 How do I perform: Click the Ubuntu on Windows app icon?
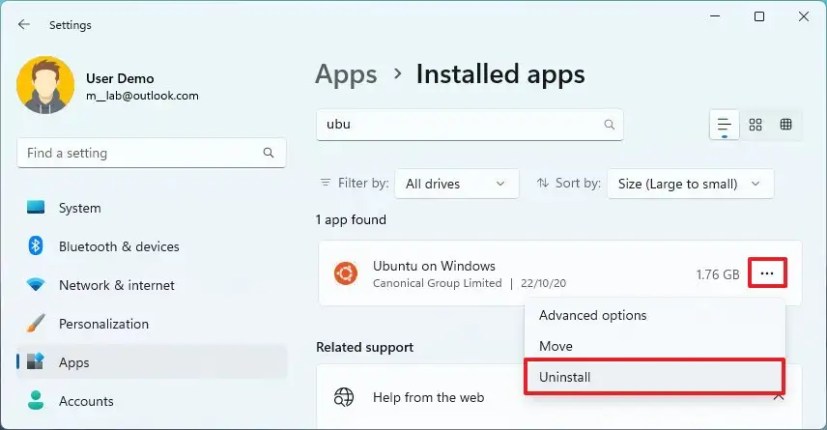point(345,273)
